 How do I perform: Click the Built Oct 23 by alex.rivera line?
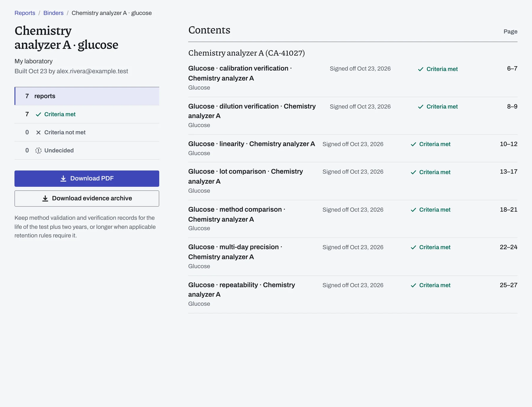[x=71, y=71]
